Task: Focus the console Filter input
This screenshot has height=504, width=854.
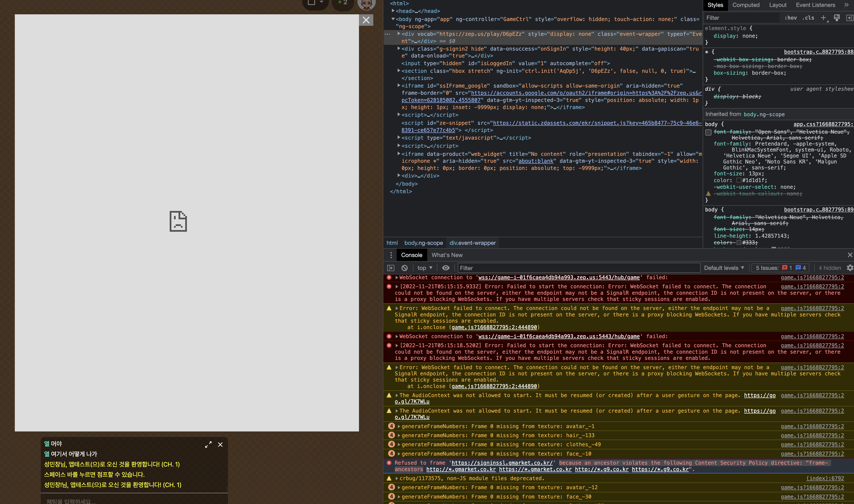Action: point(579,268)
